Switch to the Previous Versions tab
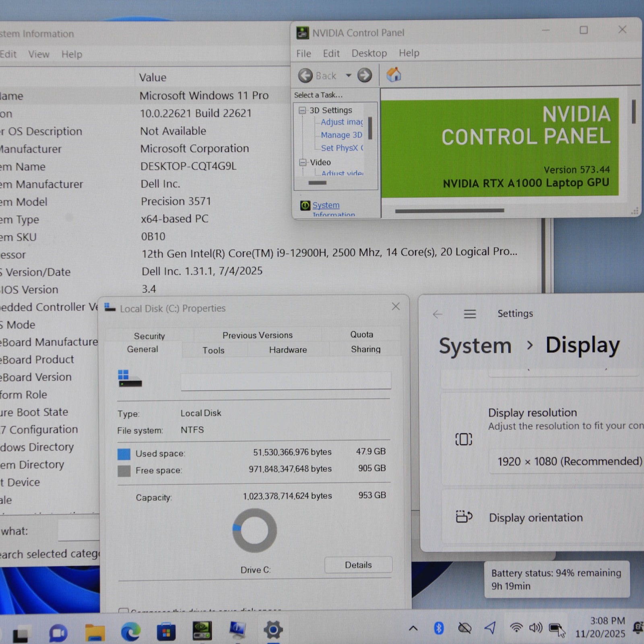The height and width of the screenshot is (644, 644). (x=258, y=335)
